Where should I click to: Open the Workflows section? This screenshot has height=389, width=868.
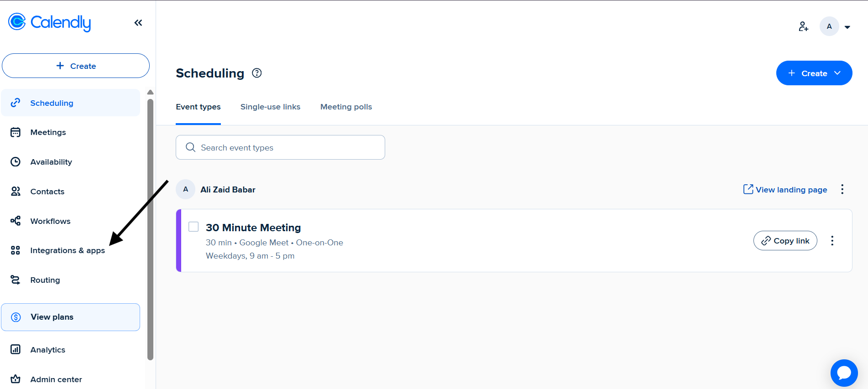[x=50, y=221]
